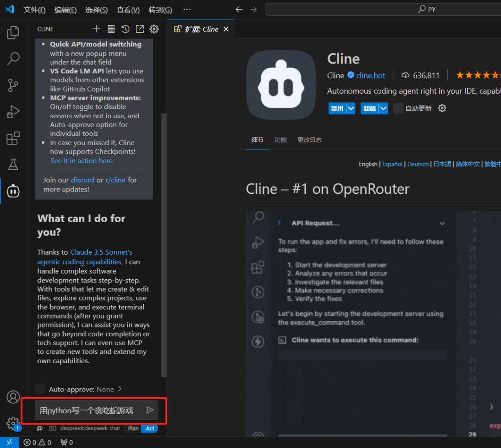Open the Search view in activity bar

(x=13, y=59)
